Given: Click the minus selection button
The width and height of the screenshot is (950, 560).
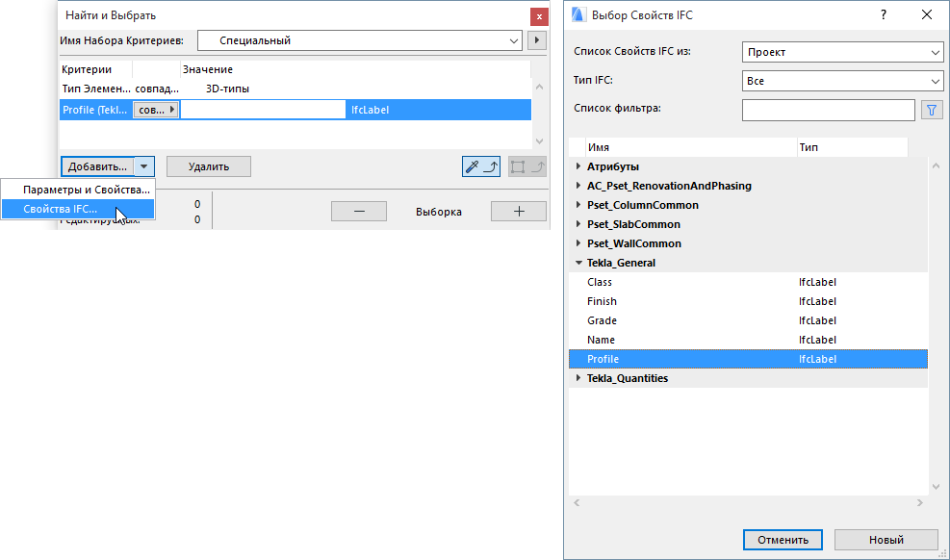Looking at the screenshot, I should click(359, 212).
